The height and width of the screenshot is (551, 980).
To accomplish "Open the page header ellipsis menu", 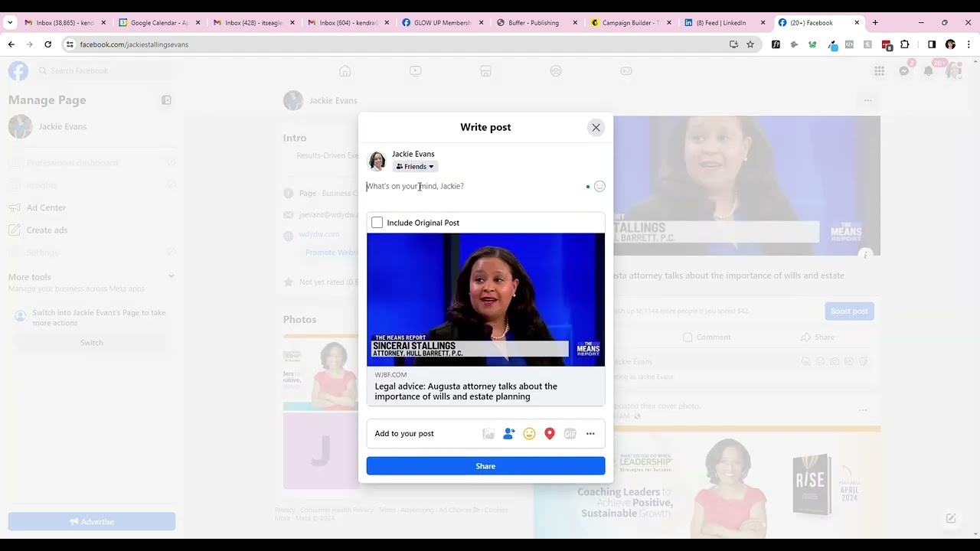I will tap(867, 100).
